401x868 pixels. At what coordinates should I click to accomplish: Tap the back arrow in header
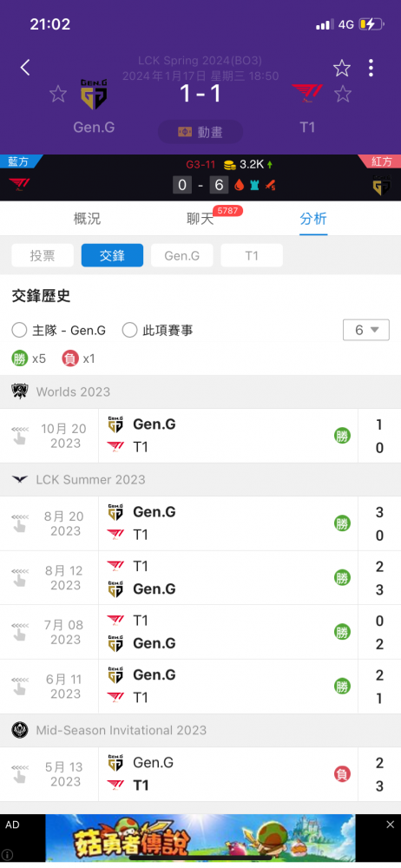click(x=25, y=68)
